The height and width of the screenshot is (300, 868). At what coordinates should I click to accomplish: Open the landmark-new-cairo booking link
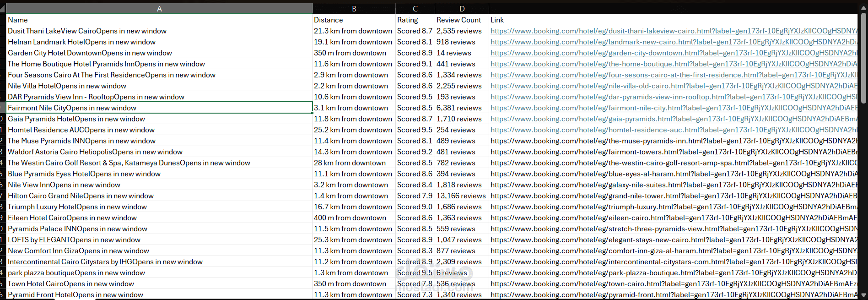674,42
